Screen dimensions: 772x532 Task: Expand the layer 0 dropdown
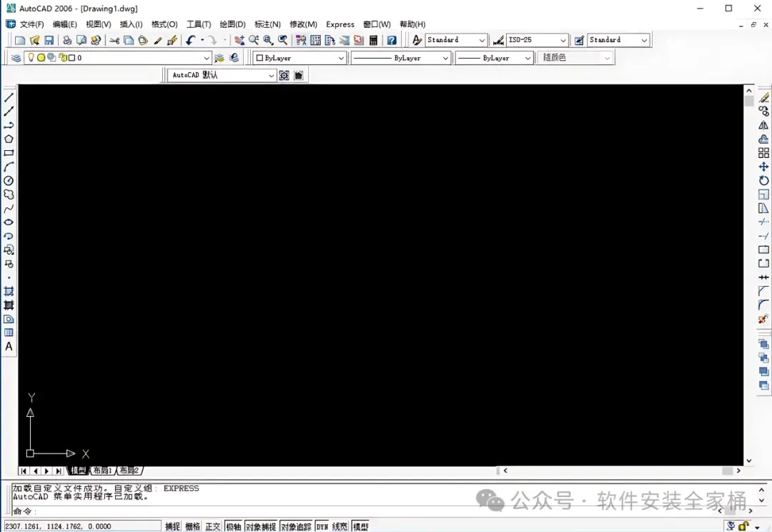207,58
